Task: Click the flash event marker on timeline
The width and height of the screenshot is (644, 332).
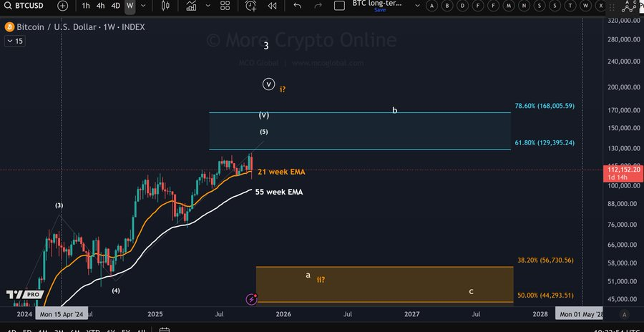Action: [251, 298]
